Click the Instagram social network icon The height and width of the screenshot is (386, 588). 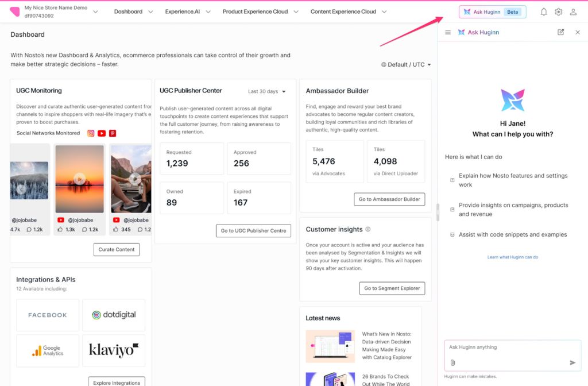click(x=91, y=133)
